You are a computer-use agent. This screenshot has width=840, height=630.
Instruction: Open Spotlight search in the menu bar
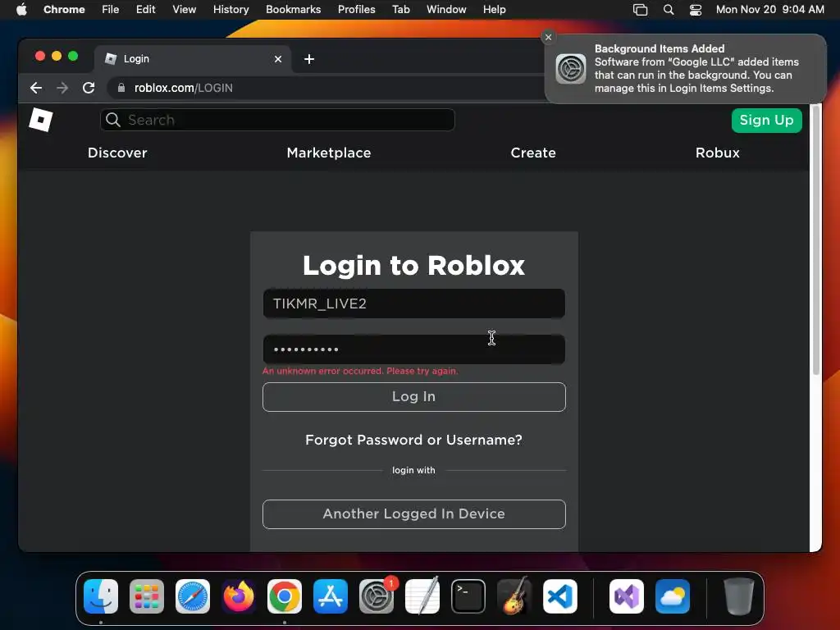[x=668, y=9]
